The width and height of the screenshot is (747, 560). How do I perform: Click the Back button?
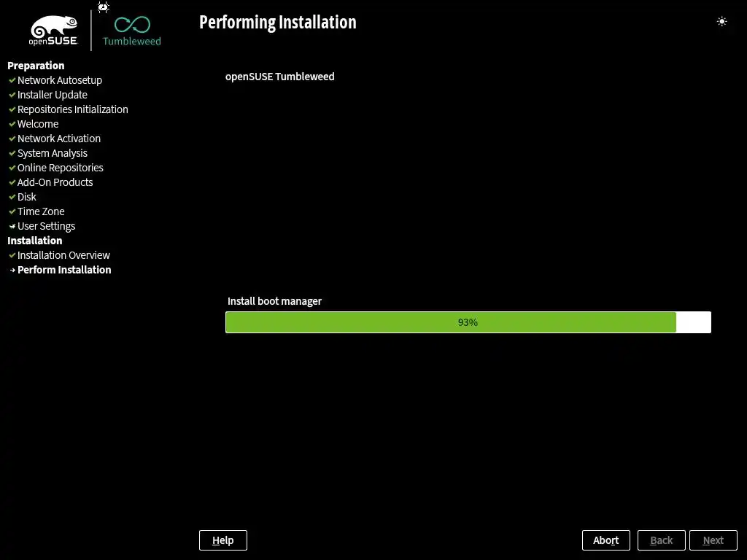(661, 540)
